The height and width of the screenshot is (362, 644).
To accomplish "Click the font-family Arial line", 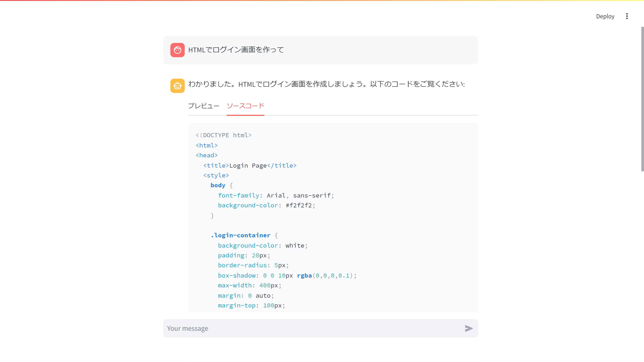I will pyautogui.click(x=275, y=195).
